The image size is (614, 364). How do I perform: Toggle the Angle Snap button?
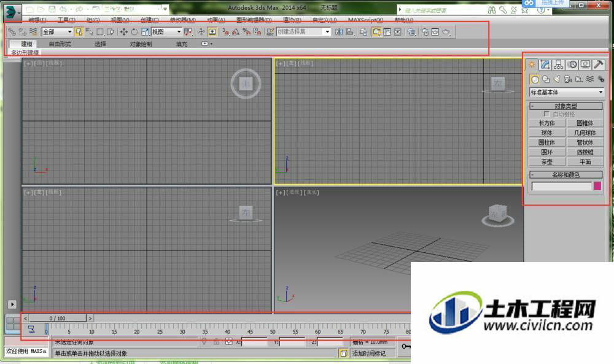(x=236, y=32)
